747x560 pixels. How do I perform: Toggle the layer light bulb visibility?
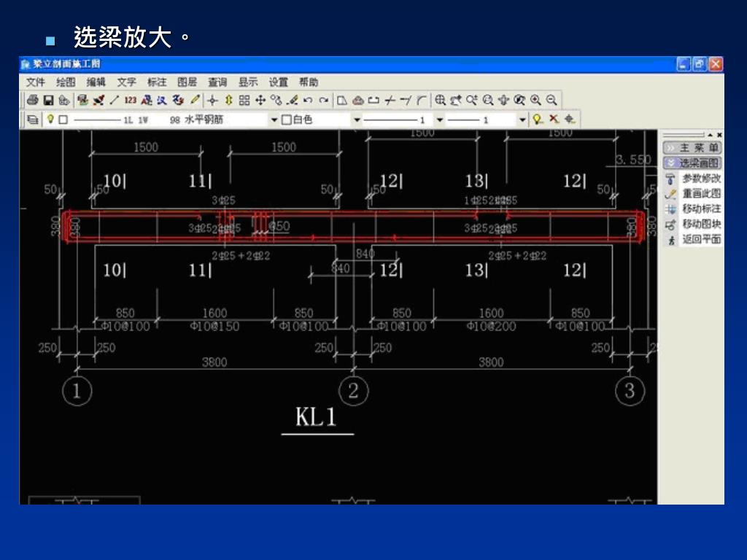[x=50, y=119]
